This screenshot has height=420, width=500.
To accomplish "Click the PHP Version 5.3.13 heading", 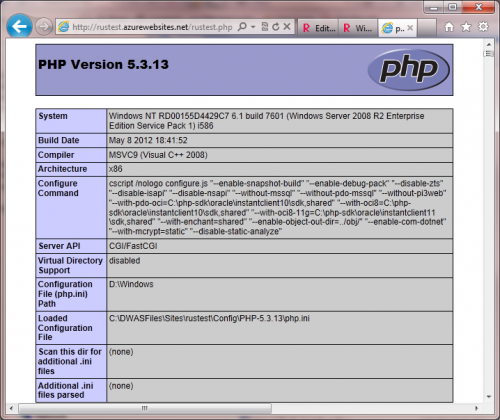I will 103,64.
